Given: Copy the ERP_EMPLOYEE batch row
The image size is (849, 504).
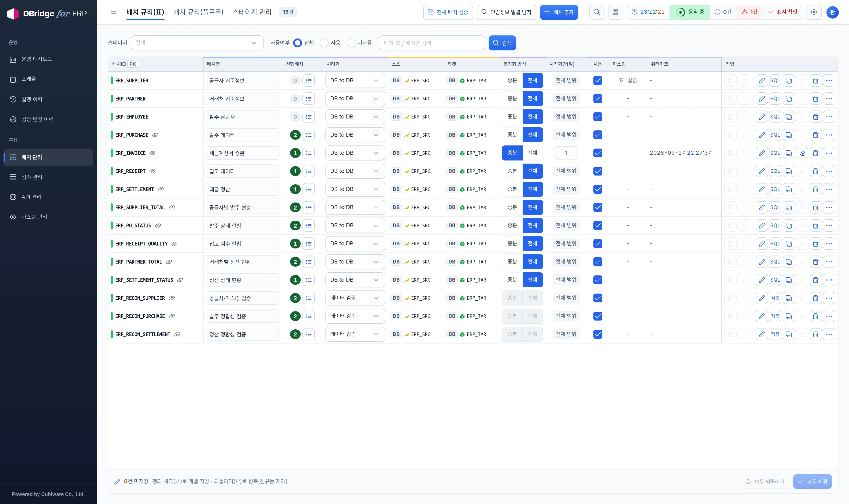Looking at the screenshot, I should click(789, 117).
